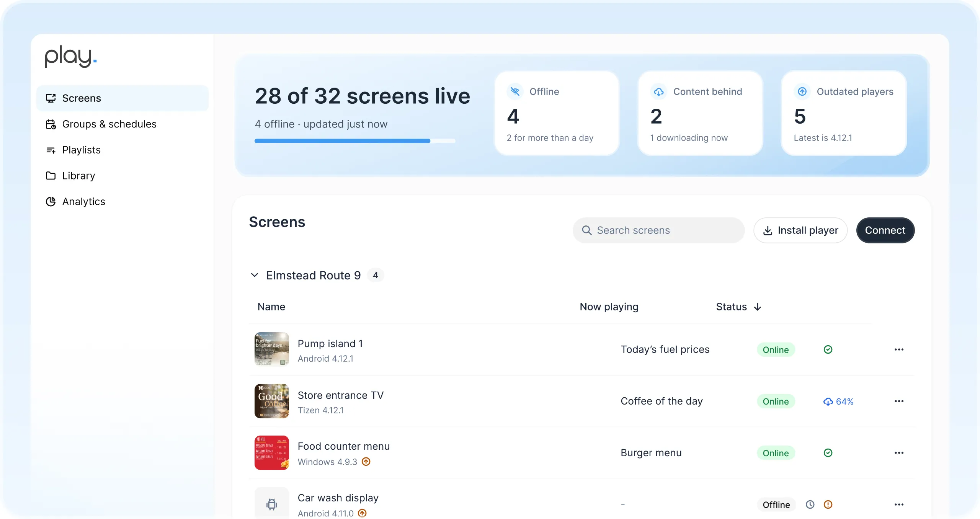The image size is (980, 519).
Task: Open the Offline summary card
Action: point(557,113)
